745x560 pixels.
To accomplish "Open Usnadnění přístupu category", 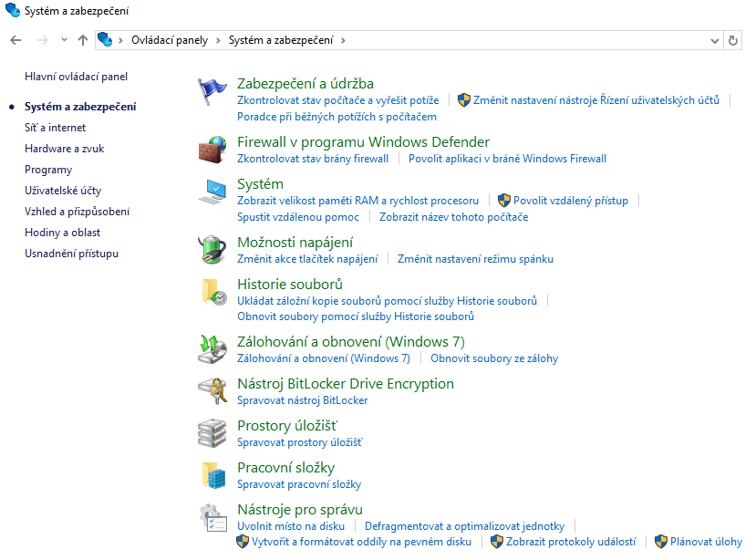I will click(x=71, y=254).
